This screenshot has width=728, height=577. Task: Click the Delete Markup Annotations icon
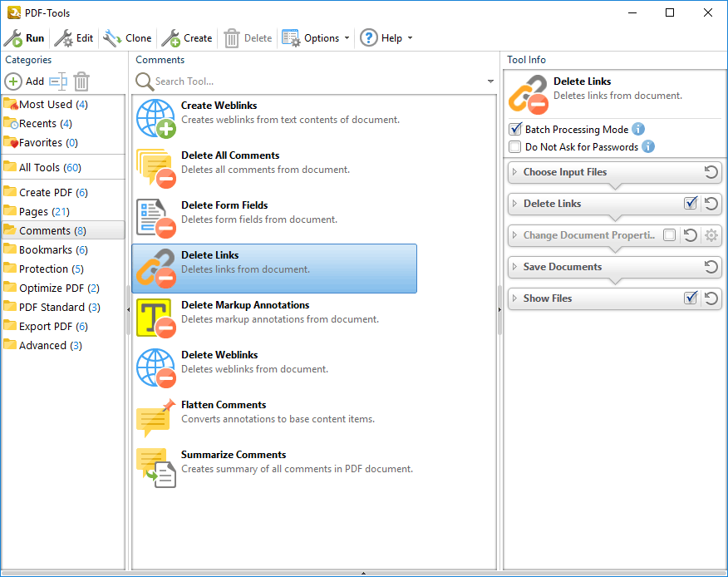(x=156, y=318)
